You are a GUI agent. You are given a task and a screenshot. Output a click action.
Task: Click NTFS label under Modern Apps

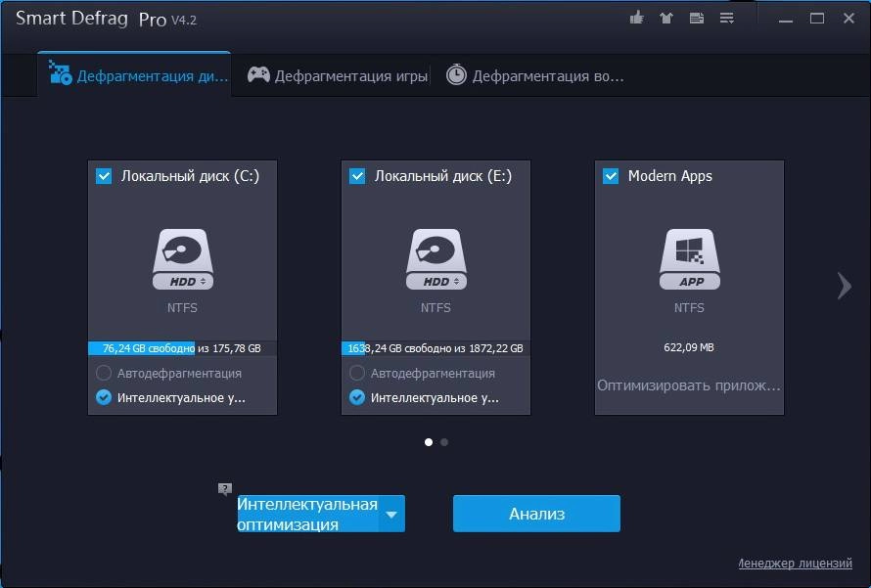click(689, 307)
